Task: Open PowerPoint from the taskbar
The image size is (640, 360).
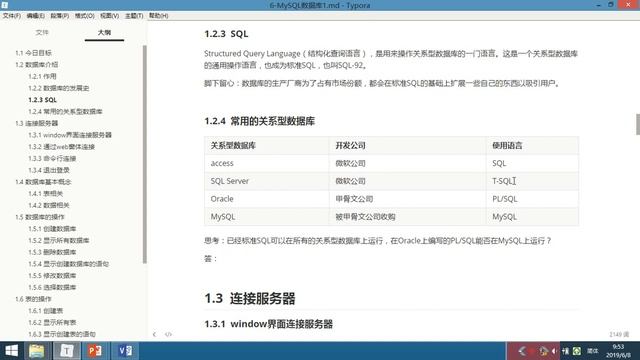Action: [x=95, y=351]
